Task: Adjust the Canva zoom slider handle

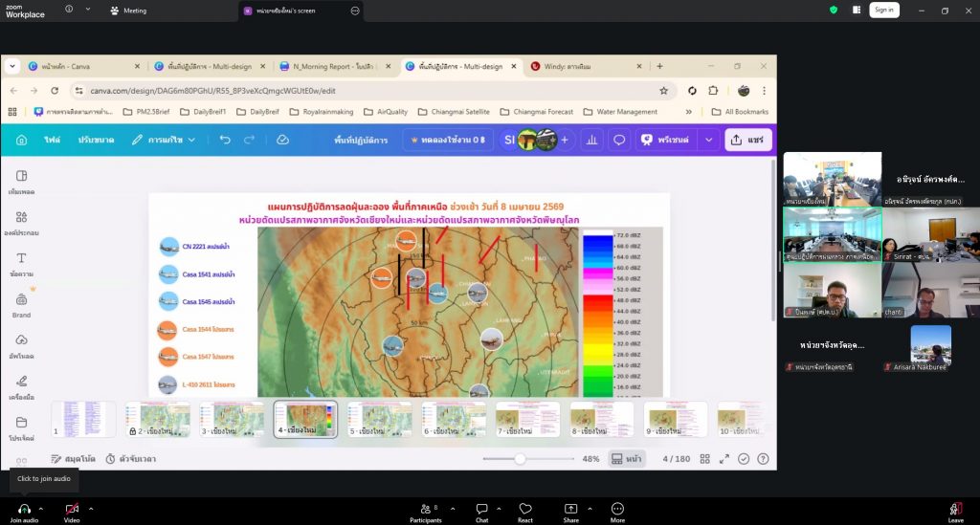Action: pos(520,459)
